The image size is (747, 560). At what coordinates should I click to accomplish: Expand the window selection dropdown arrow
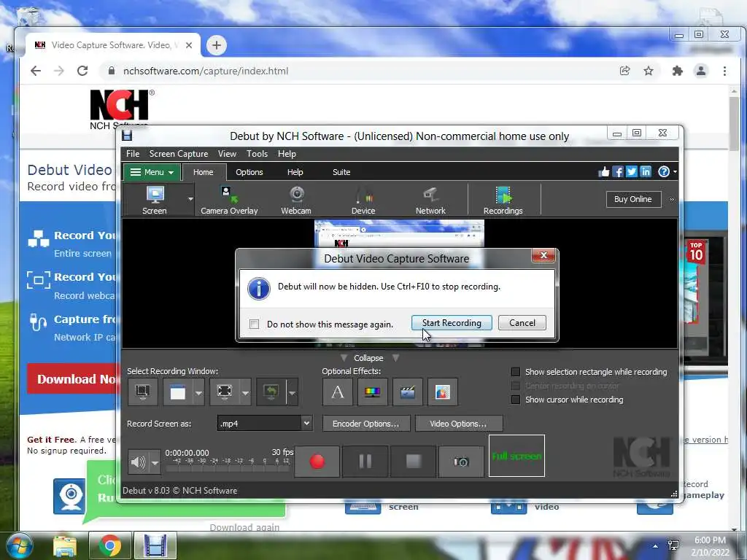tap(198, 393)
